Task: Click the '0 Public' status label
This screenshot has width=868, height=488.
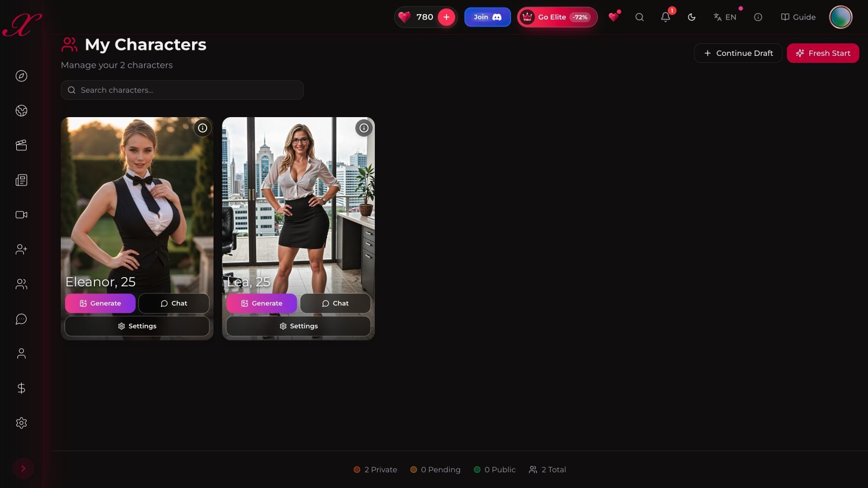Action: [494, 470]
